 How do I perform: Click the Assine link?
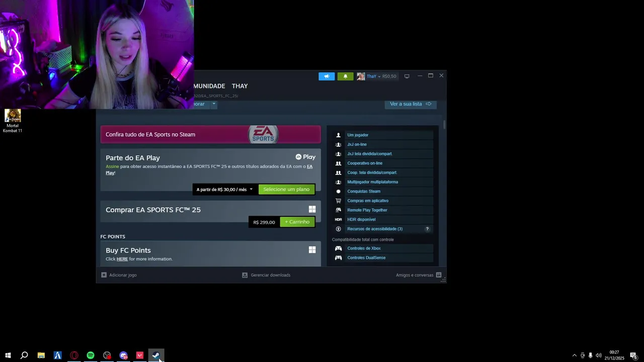point(112,166)
